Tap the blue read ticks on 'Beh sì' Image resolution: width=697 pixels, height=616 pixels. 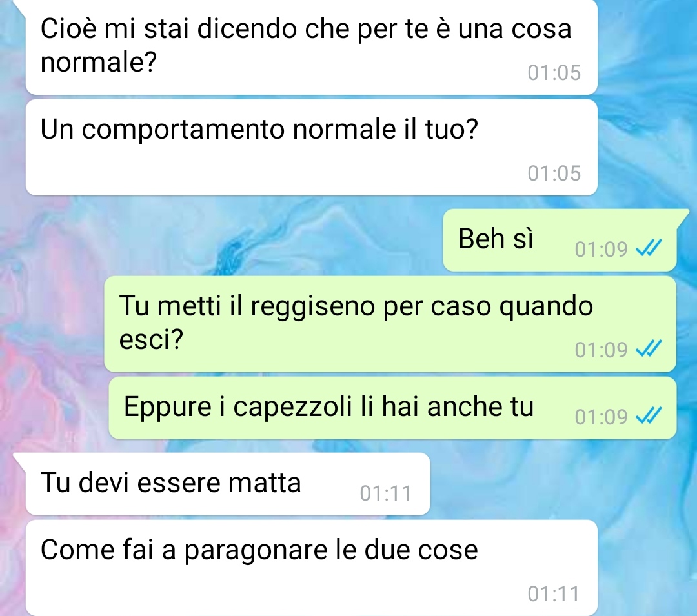click(x=649, y=248)
